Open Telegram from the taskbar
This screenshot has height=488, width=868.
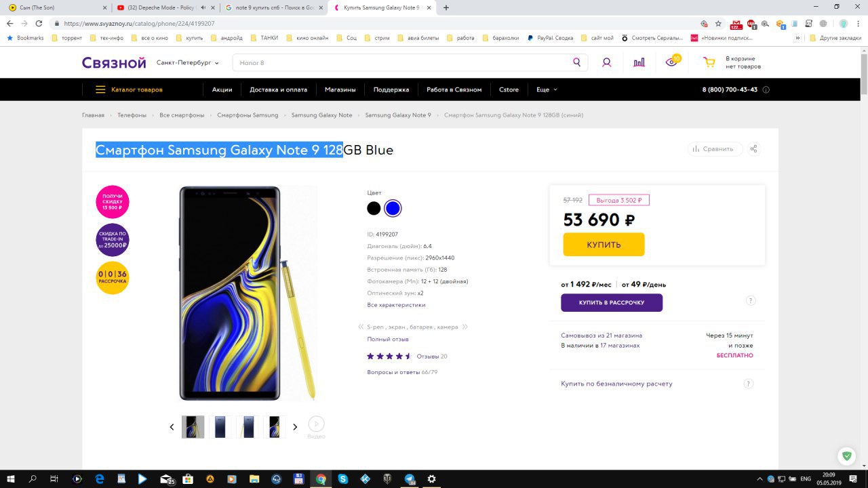410,479
